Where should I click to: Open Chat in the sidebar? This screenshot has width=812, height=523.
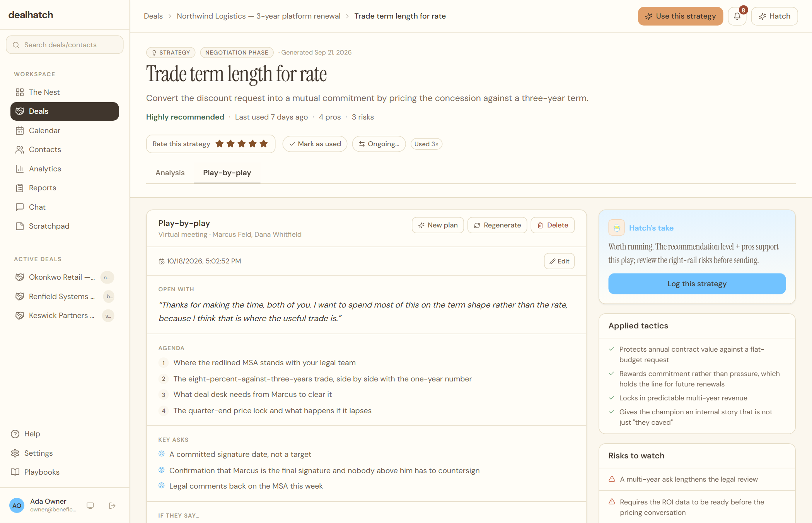[65, 207]
